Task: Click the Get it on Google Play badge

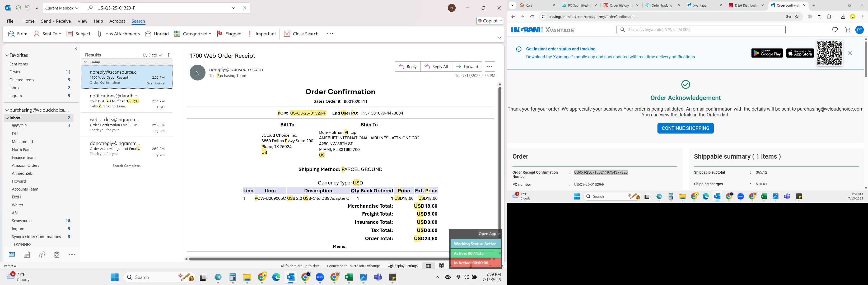Action: 767,53
